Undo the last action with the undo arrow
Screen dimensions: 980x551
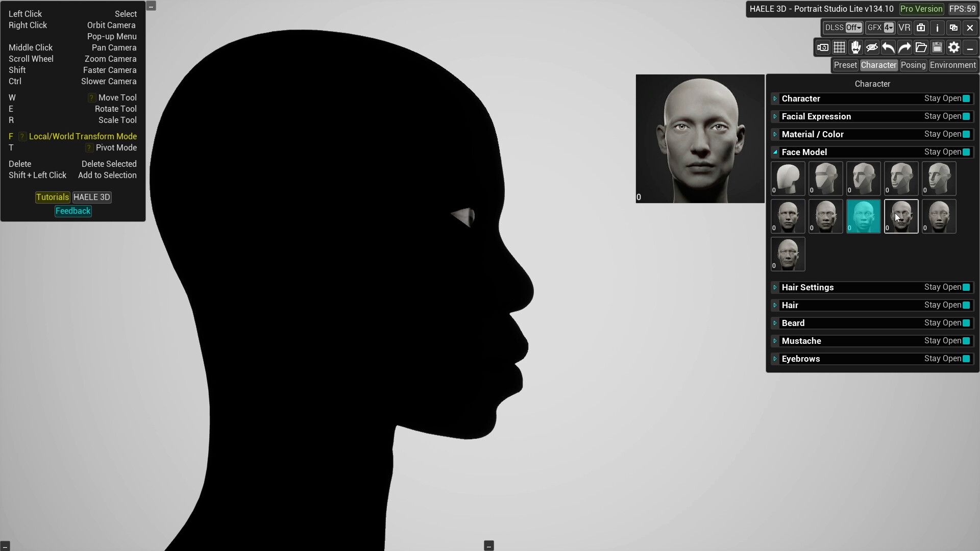tap(888, 47)
